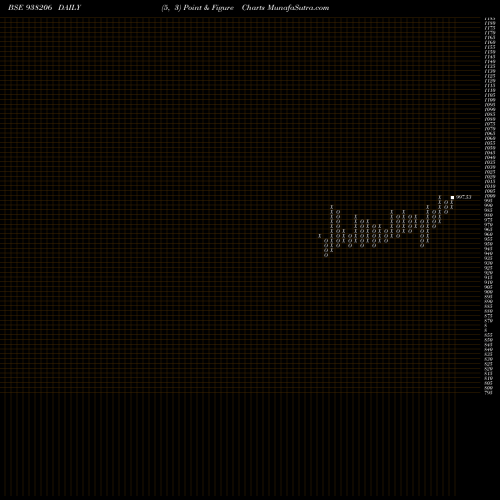This screenshot has width=500, height=500.
Task: Click the bottom-most price axis label 795
Action: (x=488, y=393)
